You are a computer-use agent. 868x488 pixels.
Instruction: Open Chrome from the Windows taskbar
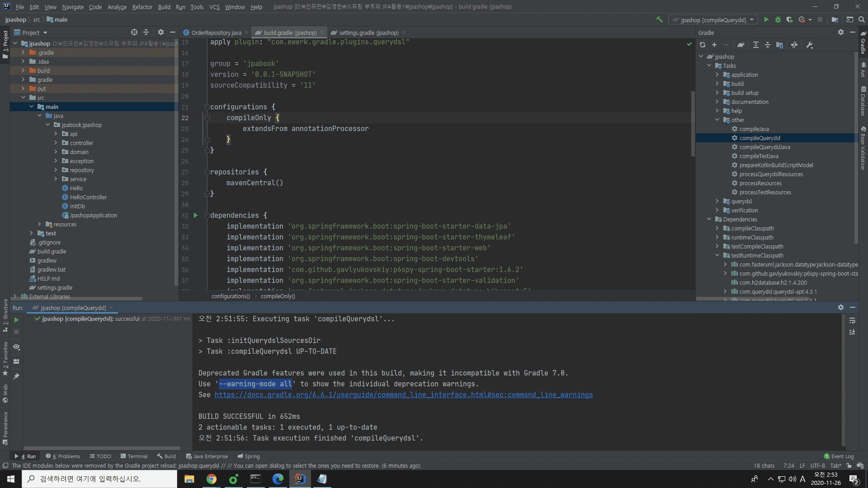(211, 479)
